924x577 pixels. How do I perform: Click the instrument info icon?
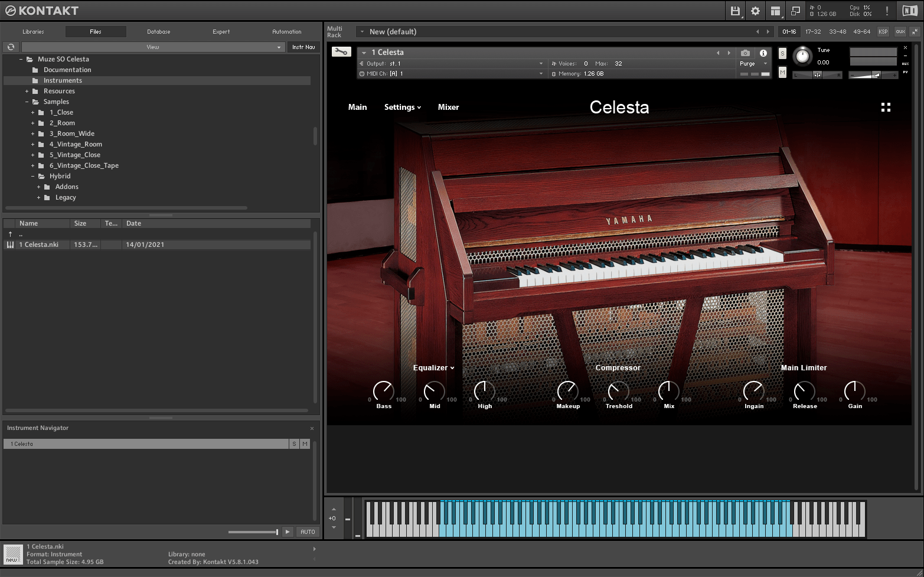(763, 53)
